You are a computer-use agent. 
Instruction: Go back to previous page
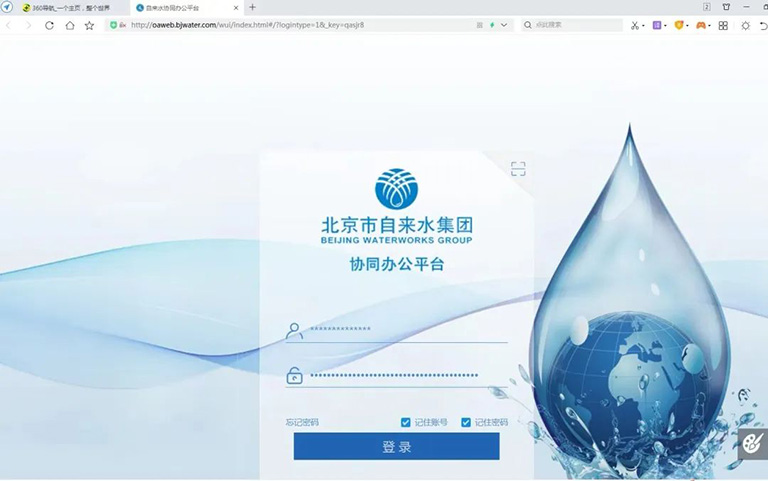coord(8,25)
